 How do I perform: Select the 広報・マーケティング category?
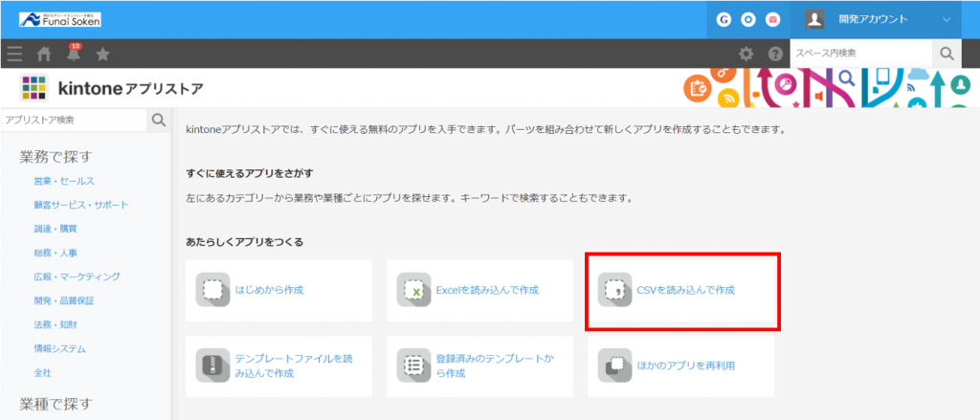77,276
